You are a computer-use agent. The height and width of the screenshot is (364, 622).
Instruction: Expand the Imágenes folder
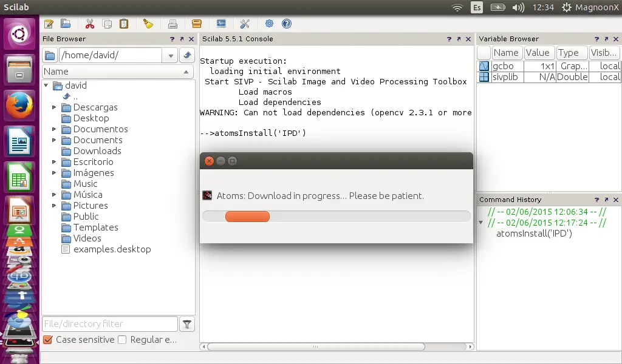tap(54, 173)
